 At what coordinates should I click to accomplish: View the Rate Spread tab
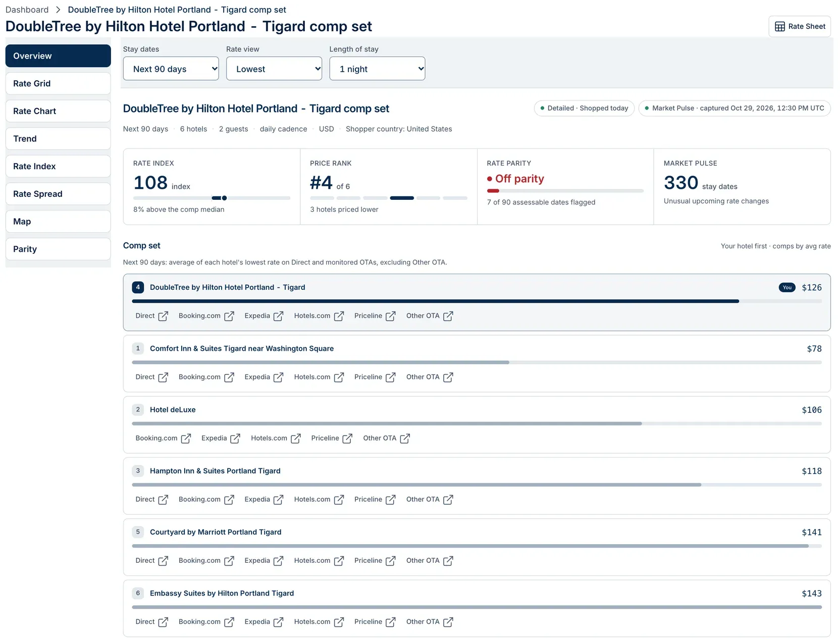[x=58, y=194]
